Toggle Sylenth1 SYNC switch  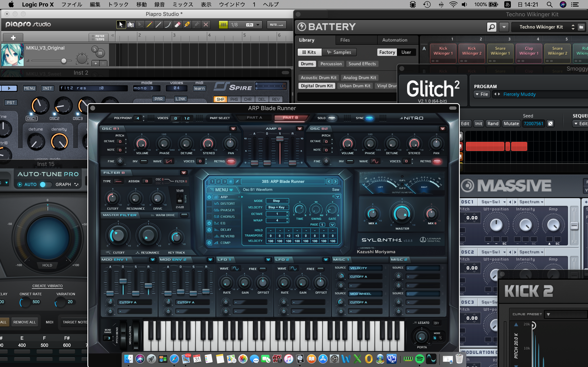(369, 118)
